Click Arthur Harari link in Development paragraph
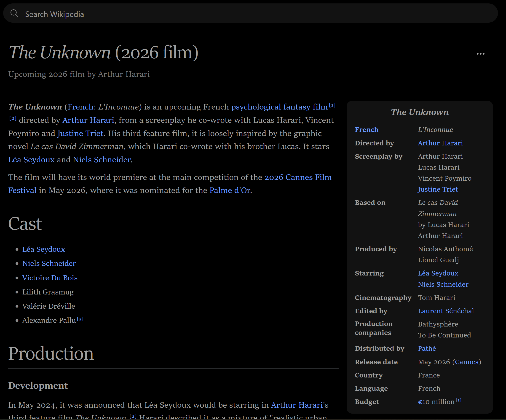The height and width of the screenshot is (420, 506). click(x=297, y=405)
